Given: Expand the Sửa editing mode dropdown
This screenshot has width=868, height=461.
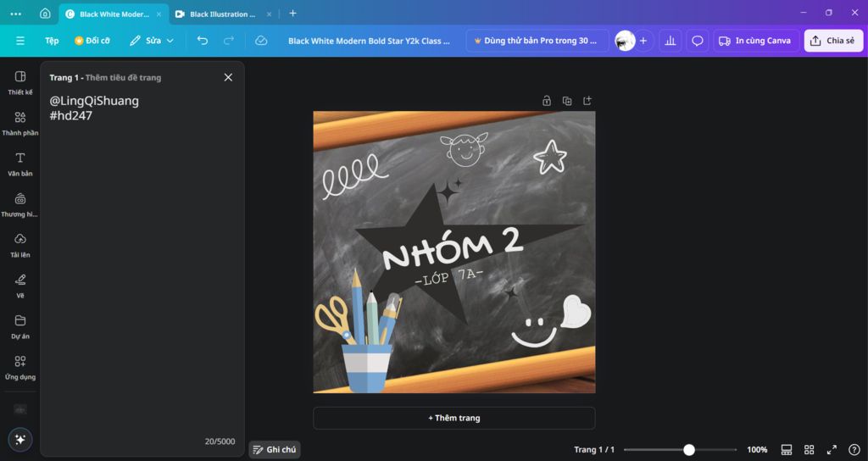Looking at the screenshot, I should [x=152, y=41].
